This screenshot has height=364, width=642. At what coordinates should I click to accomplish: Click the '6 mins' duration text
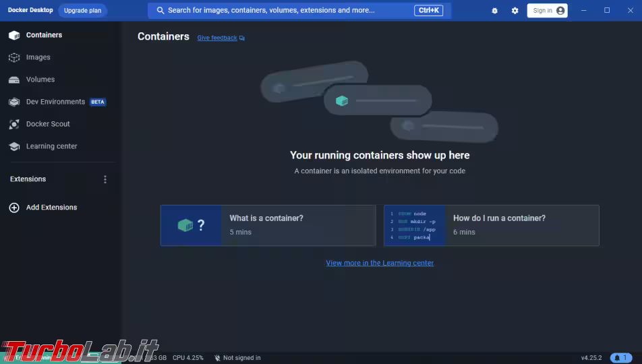(464, 232)
